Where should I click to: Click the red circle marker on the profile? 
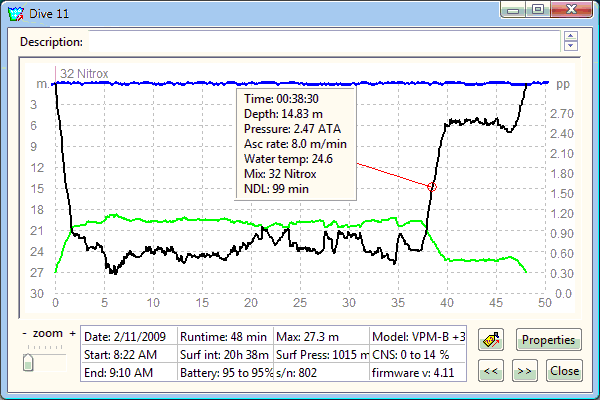tap(432, 187)
